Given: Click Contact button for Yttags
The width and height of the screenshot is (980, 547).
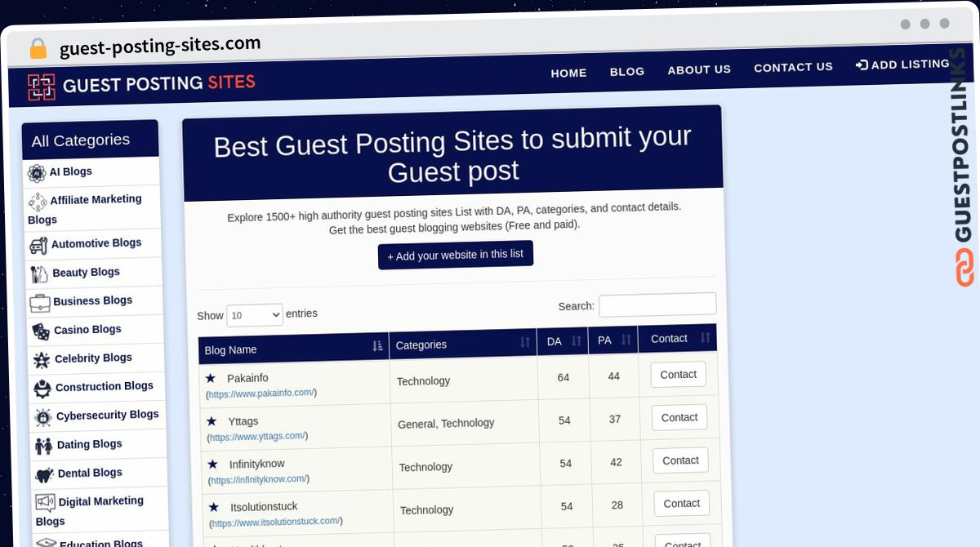Looking at the screenshot, I should [x=679, y=417].
